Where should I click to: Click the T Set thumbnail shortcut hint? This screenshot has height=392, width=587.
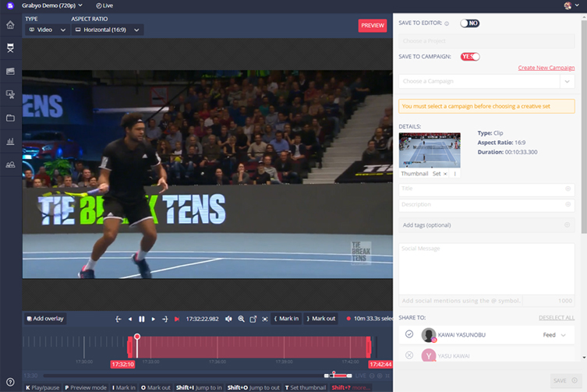(306, 387)
